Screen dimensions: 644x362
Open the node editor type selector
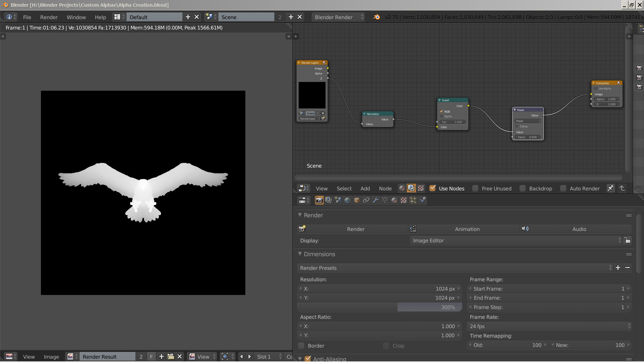[304, 188]
